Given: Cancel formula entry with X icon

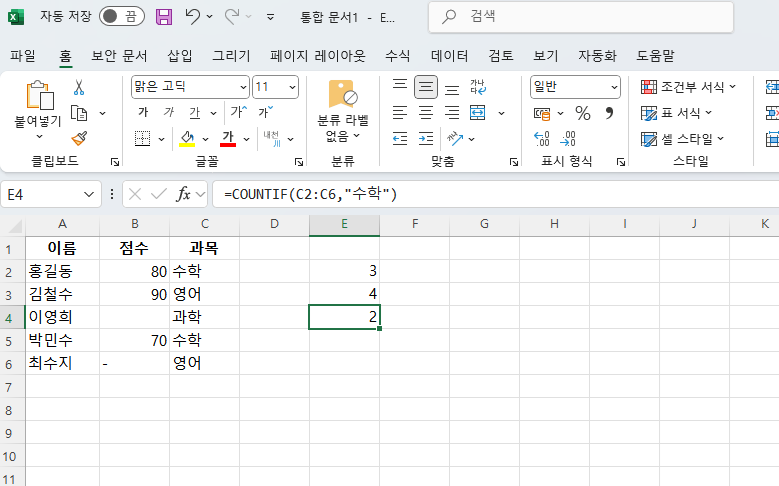Looking at the screenshot, I should tap(135, 194).
